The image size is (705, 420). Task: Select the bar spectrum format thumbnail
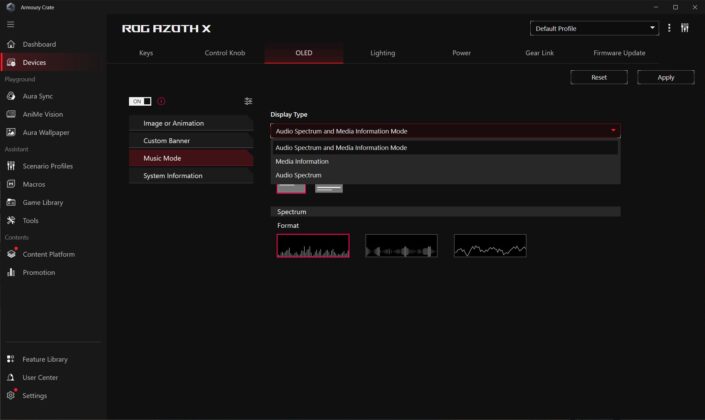click(313, 246)
